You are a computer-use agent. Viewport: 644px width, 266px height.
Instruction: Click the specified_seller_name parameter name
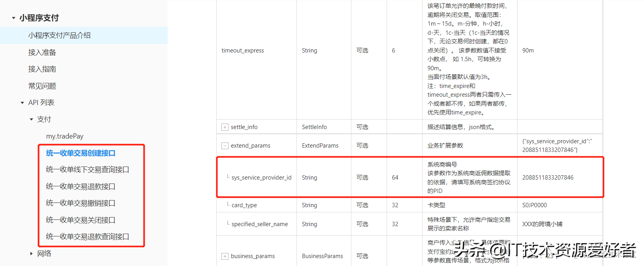pyautogui.click(x=260, y=224)
